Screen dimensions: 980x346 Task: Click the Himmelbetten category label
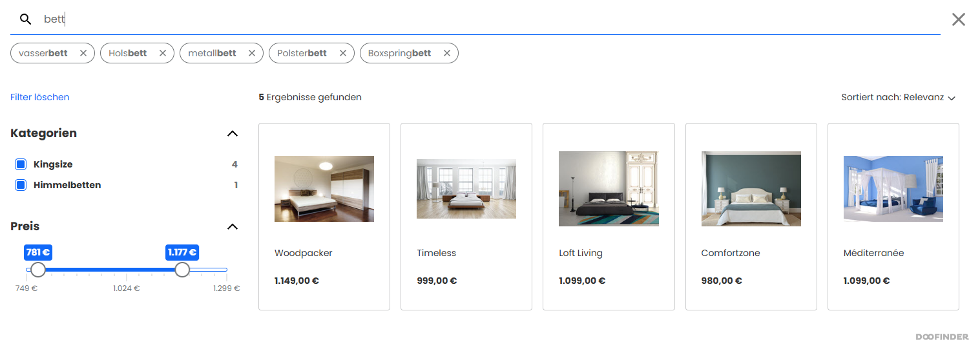67,185
